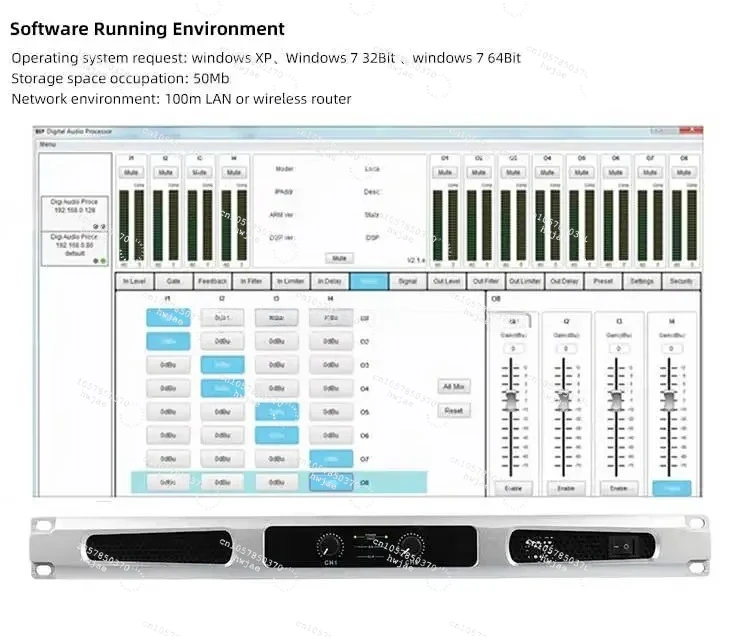Mute output channel O5
Screen dimensions: 750x639
tap(582, 172)
